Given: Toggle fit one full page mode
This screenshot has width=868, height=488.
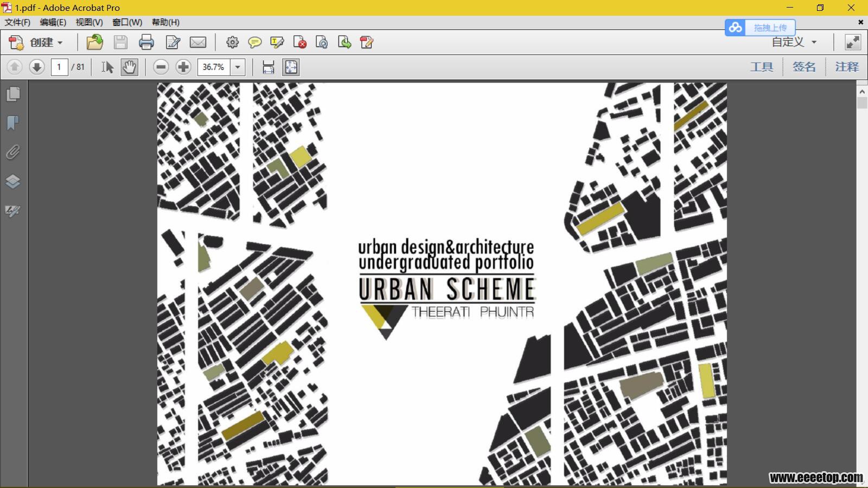Looking at the screenshot, I should 291,67.
